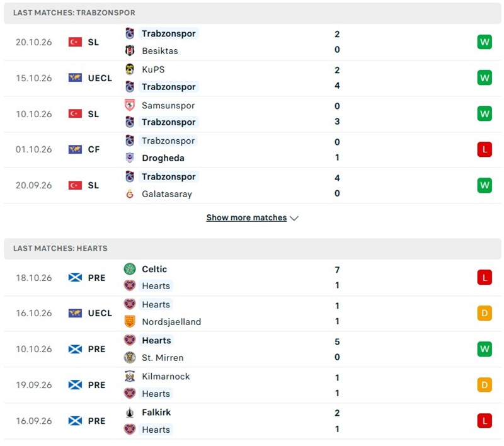
Task: Click the Drogheda club badge
Action: tap(130, 157)
